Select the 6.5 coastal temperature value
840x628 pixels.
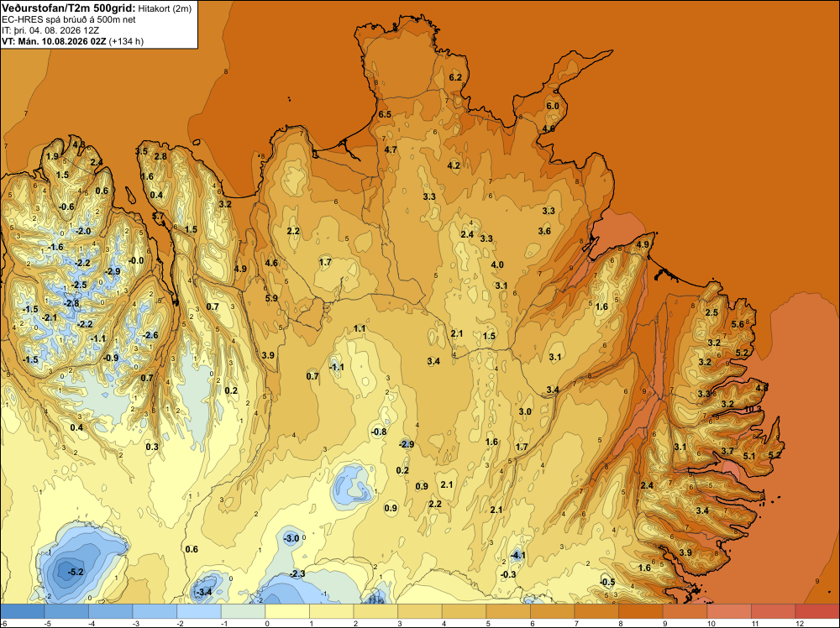385,114
